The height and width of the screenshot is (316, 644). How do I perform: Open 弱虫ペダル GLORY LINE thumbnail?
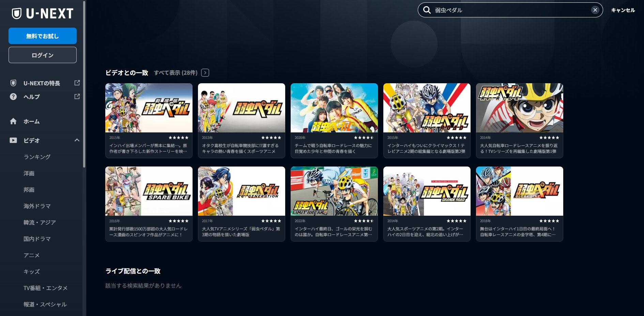pyautogui.click(x=520, y=191)
